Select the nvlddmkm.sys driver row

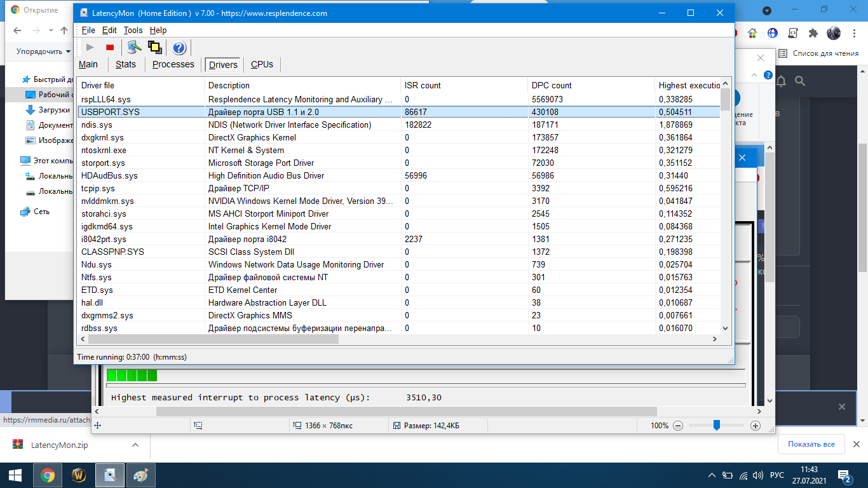pyautogui.click(x=399, y=201)
